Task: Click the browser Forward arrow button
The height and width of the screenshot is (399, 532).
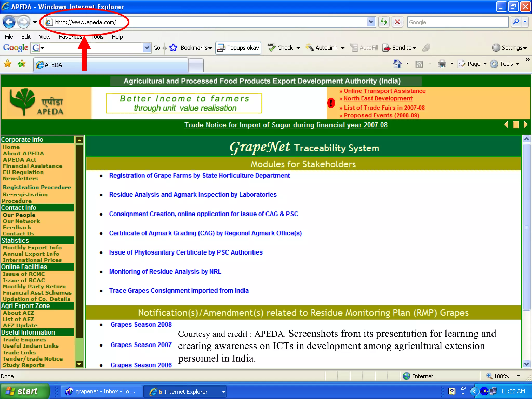Action: click(24, 22)
